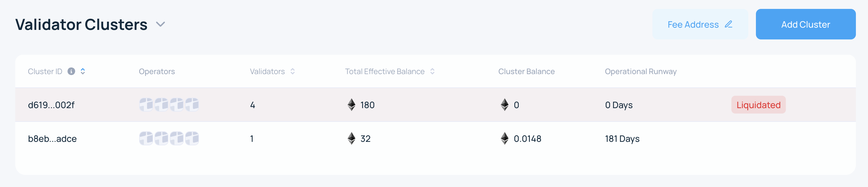This screenshot has width=868, height=187.
Task: Click the last operator avatar in b8eb row
Action: pos(192,138)
